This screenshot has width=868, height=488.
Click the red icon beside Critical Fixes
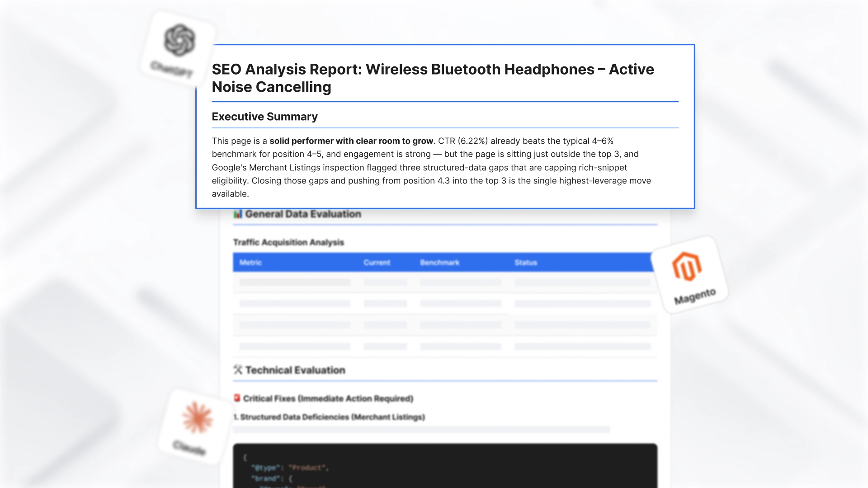(x=237, y=398)
